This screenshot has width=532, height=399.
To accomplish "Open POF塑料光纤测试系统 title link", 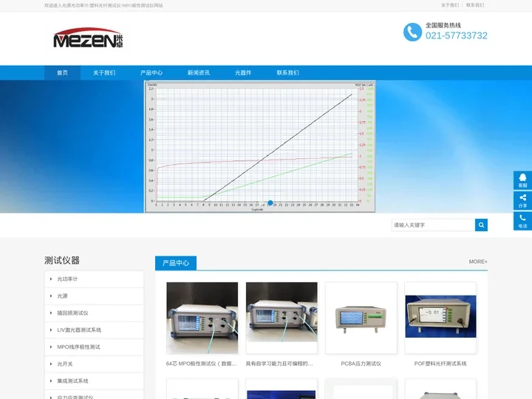I will (440, 364).
